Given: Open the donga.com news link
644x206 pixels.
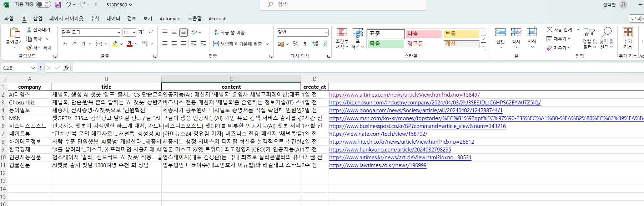Looking at the screenshot, I should point(416,110).
